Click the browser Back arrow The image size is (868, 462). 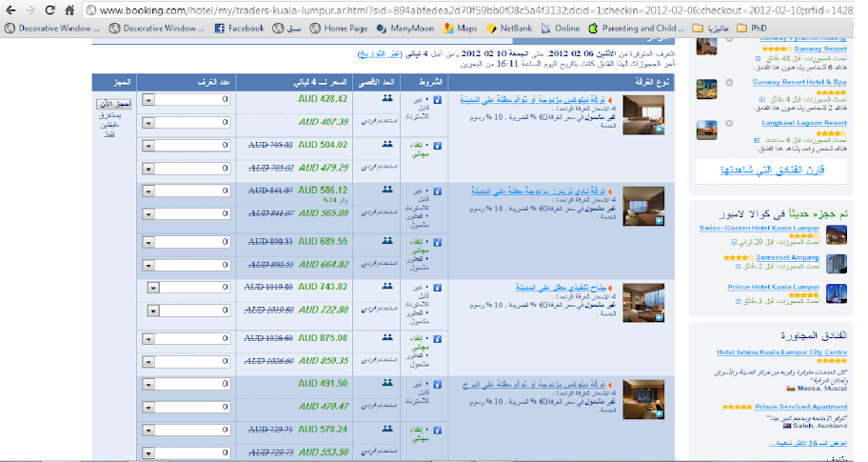(x=10, y=10)
